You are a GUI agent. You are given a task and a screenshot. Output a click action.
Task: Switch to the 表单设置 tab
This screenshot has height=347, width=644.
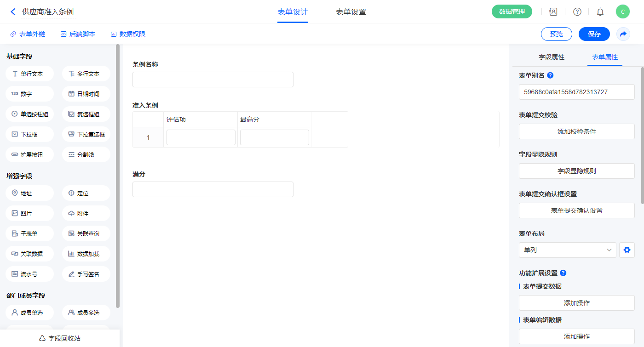351,12
